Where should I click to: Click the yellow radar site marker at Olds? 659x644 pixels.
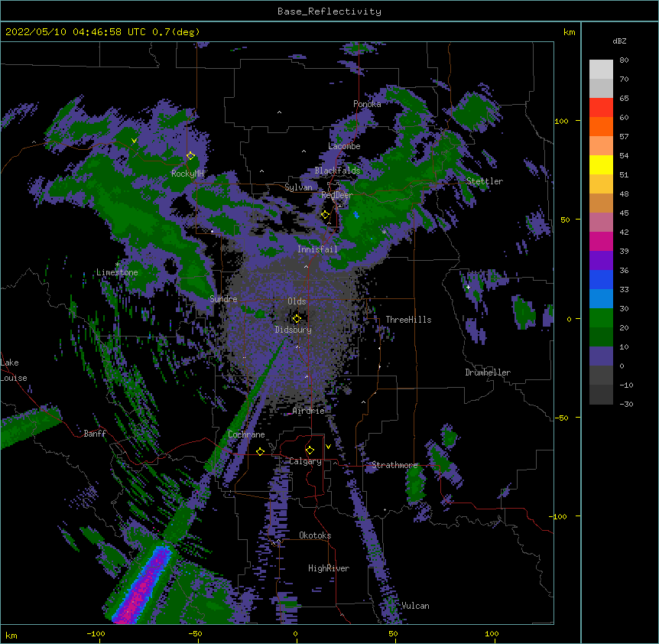(x=297, y=318)
